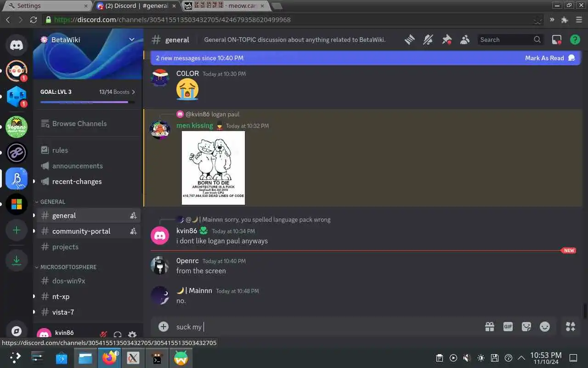588x368 pixels.
Task: Open the emoji picker smiley
Action: pyautogui.click(x=545, y=327)
